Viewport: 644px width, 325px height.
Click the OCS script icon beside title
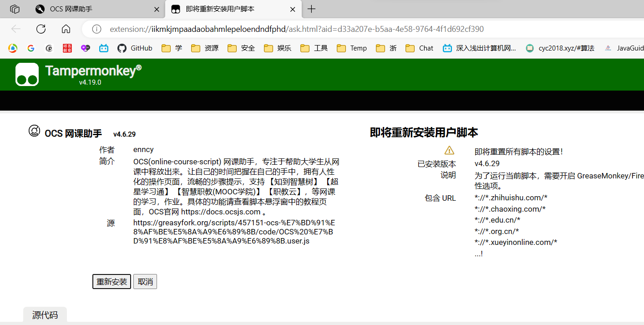pos(34,131)
